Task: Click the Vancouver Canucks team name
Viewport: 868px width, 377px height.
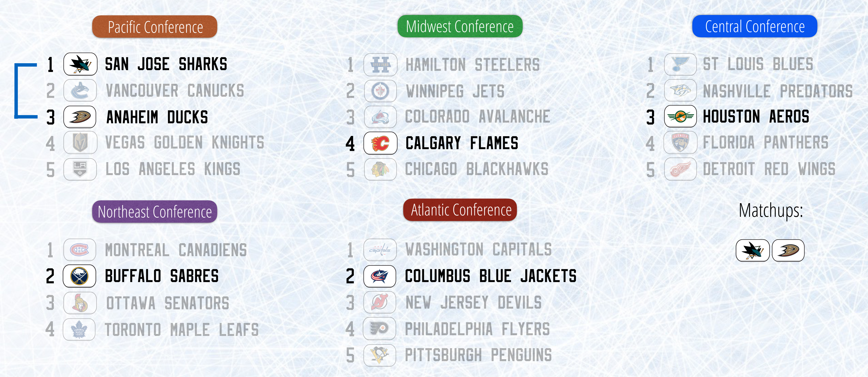Action: (x=175, y=91)
